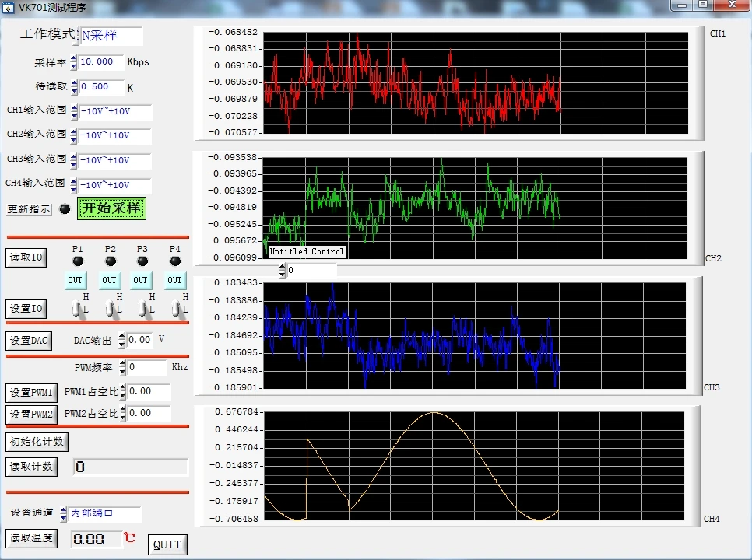Toggle the P3 OUT direction button
This screenshot has height=560, width=752.
(140, 280)
